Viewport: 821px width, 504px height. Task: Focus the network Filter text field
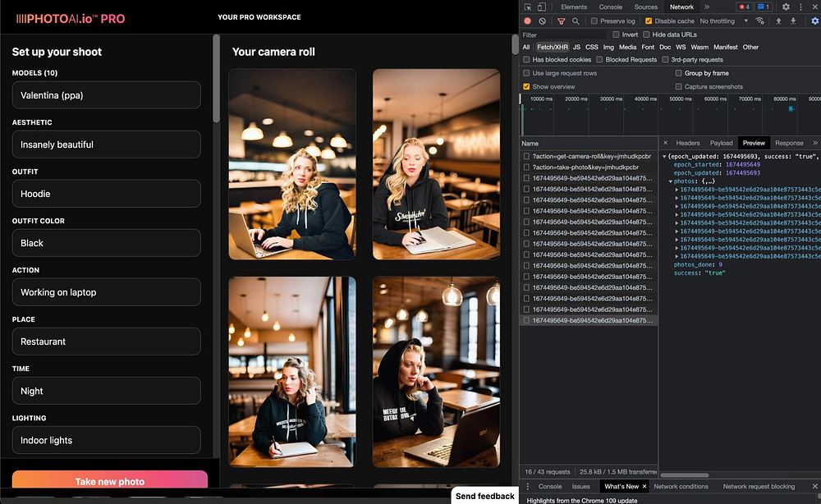[x=563, y=35]
